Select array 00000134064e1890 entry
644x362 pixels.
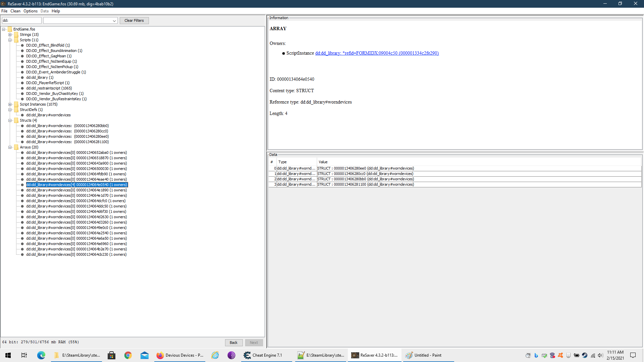pyautogui.click(x=76, y=190)
